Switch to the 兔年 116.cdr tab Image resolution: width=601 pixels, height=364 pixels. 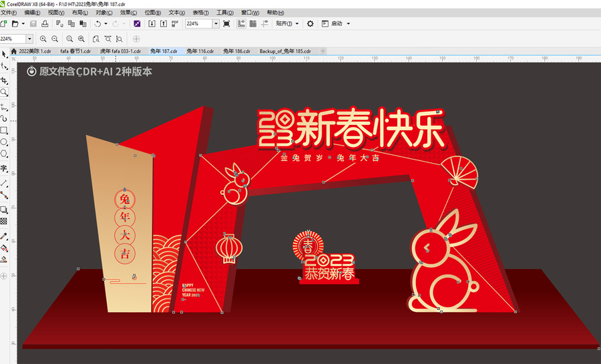200,51
